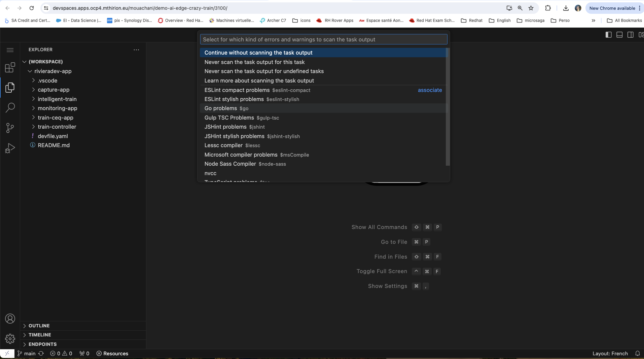Open the Run and Debug view
Screen dimensions: 644x359
[x=10, y=148]
